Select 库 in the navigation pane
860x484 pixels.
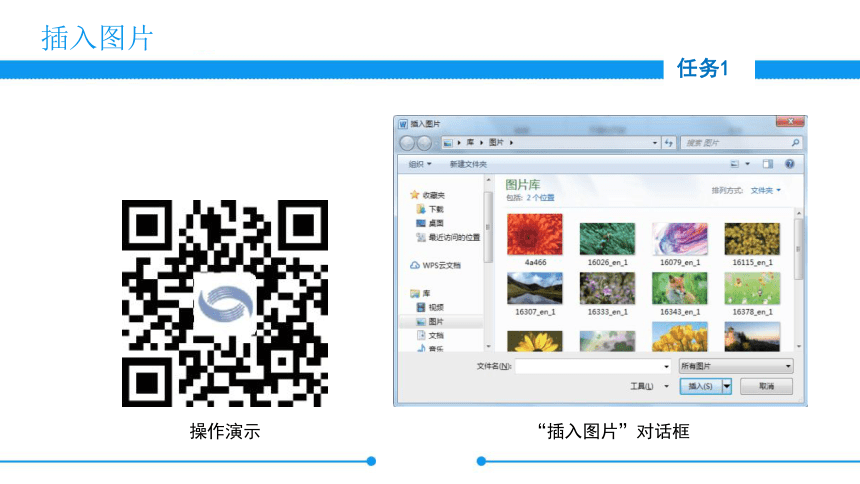coord(421,294)
